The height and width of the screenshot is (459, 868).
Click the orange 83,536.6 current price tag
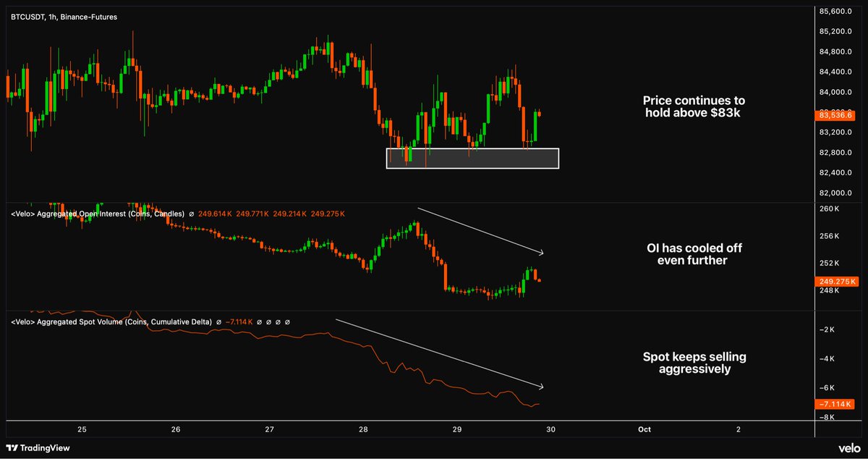pos(835,115)
